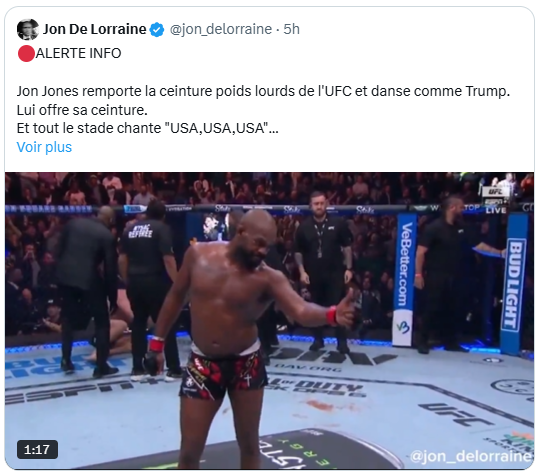Viewport: 546px width, 474px height.
Task: Open the @jon_delorraine handle link
Action: tap(221, 29)
